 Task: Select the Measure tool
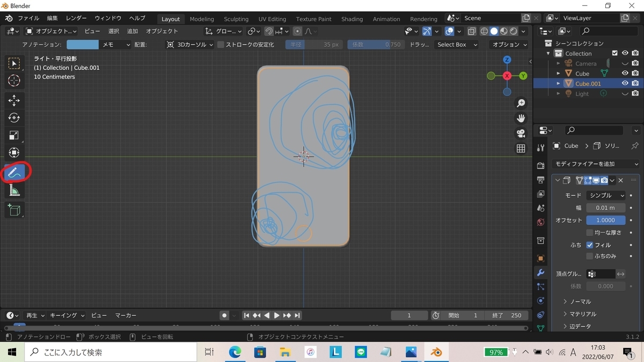point(14,190)
